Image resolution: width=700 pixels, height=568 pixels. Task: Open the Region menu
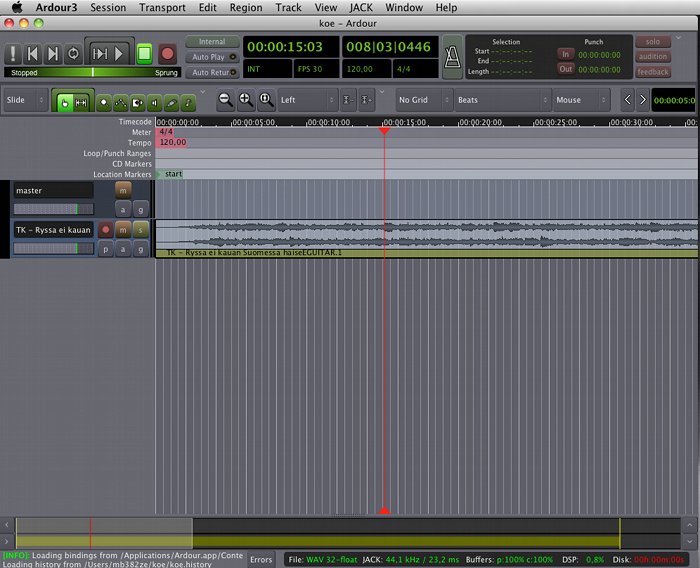point(246,7)
